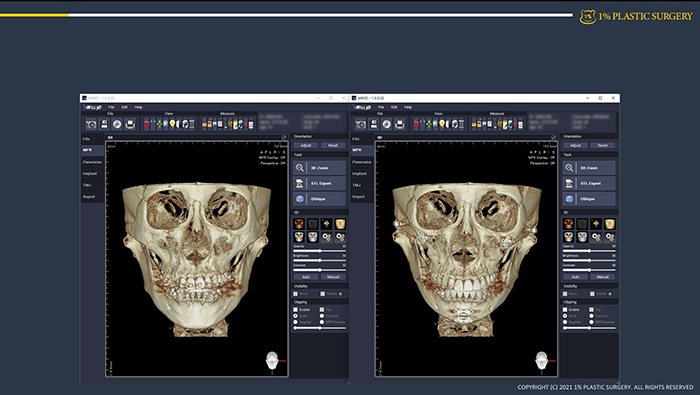
Task: Click Manual button in right window
Action: point(603,277)
